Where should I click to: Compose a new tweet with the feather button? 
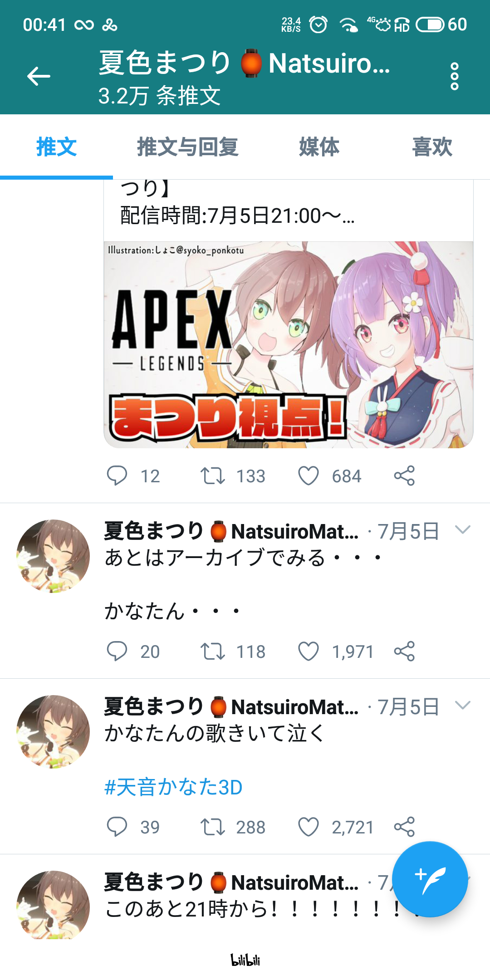point(430,879)
